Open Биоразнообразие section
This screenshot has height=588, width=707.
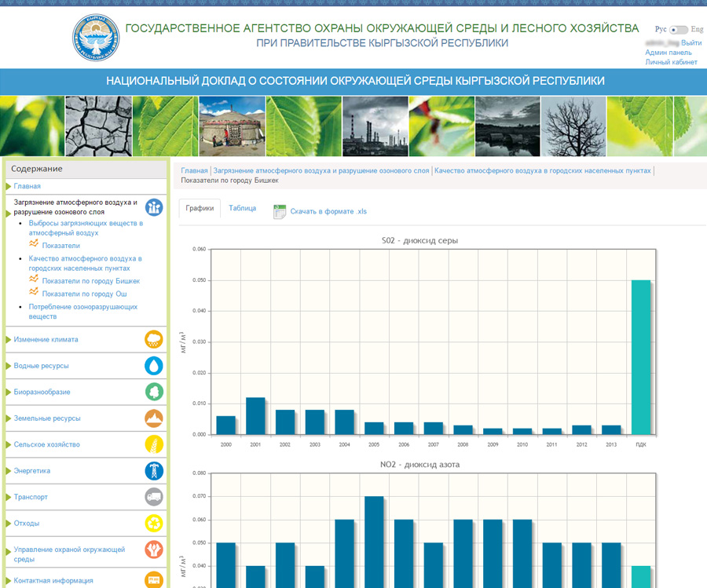(42, 392)
